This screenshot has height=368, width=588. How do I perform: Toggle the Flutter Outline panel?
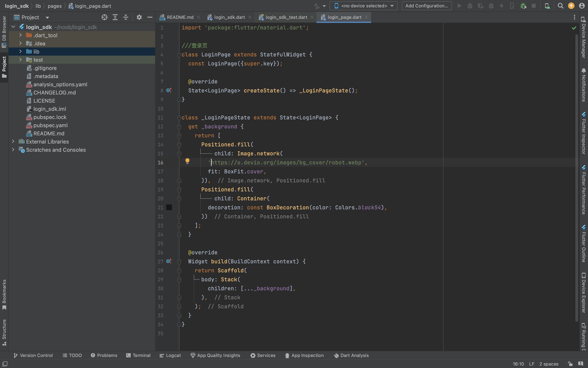coord(584,244)
